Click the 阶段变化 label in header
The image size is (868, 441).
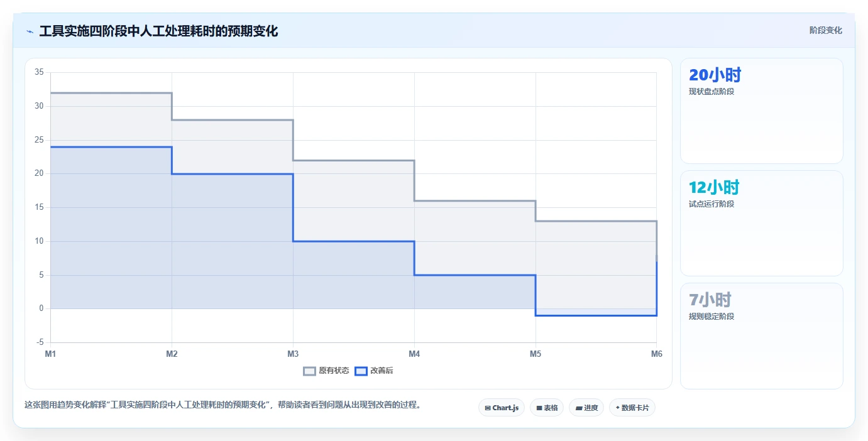(825, 31)
